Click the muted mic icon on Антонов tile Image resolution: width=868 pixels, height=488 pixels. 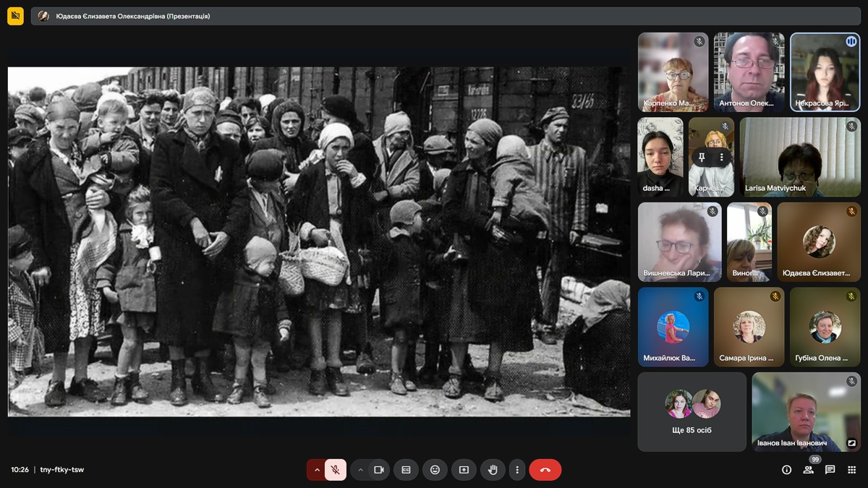775,42
